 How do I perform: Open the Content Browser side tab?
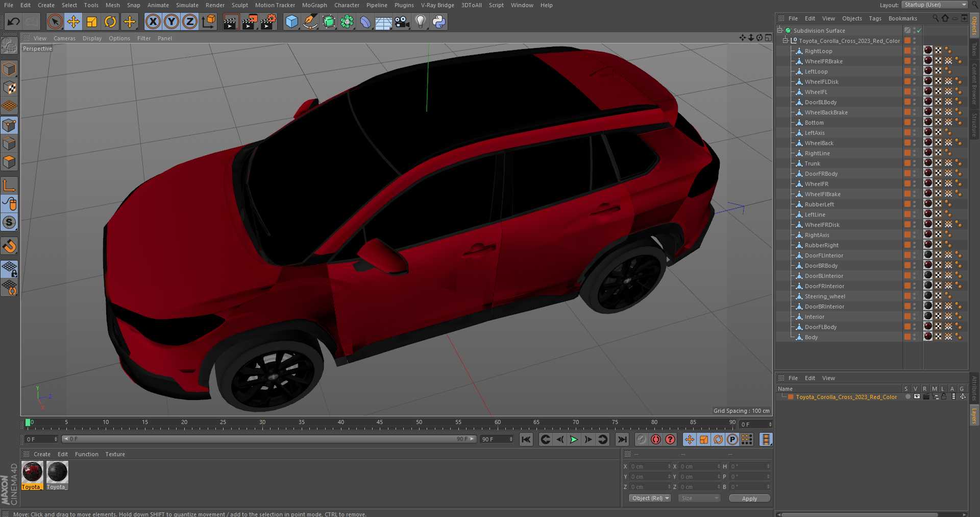pyautogui.click(x=974, y=84)
